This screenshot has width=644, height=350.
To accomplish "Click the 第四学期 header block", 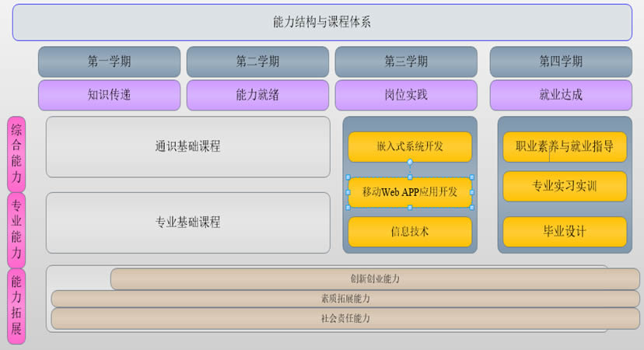I will tap(560, 62).
